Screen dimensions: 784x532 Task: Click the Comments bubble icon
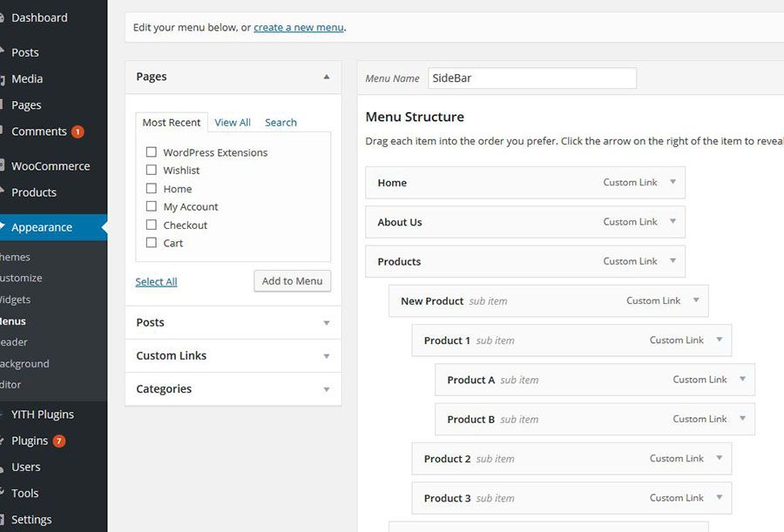coord(3,131)
